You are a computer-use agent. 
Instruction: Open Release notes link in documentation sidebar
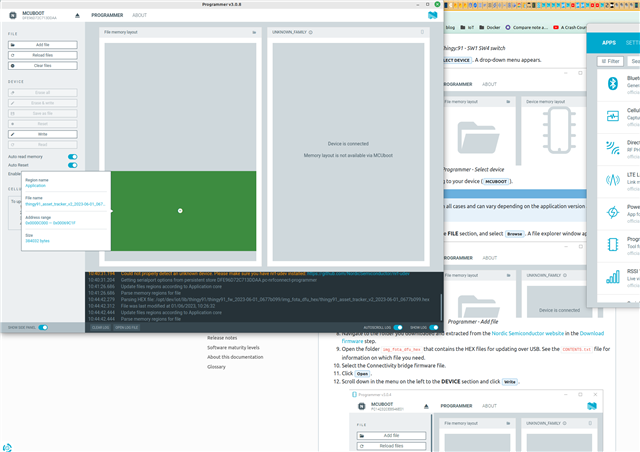pyautogui.click(x=222, y=338)
